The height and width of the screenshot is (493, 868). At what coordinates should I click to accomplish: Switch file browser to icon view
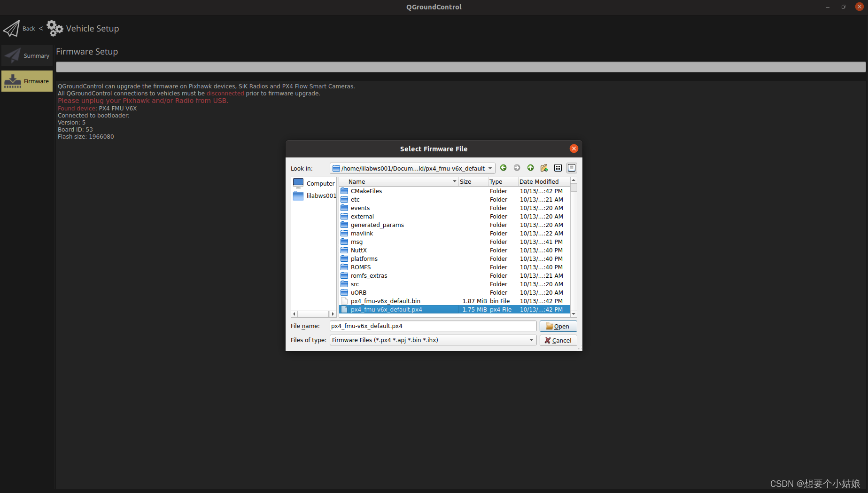click(558, 168)
